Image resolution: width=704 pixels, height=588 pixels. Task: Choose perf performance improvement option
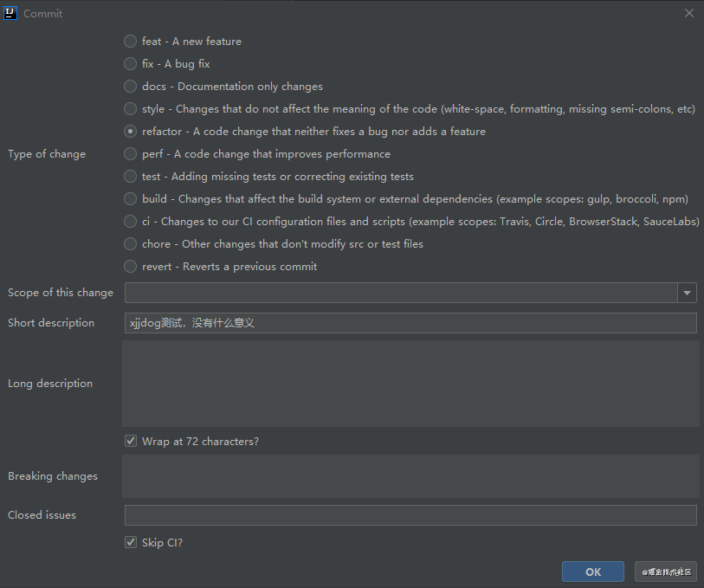coord(130,154)
